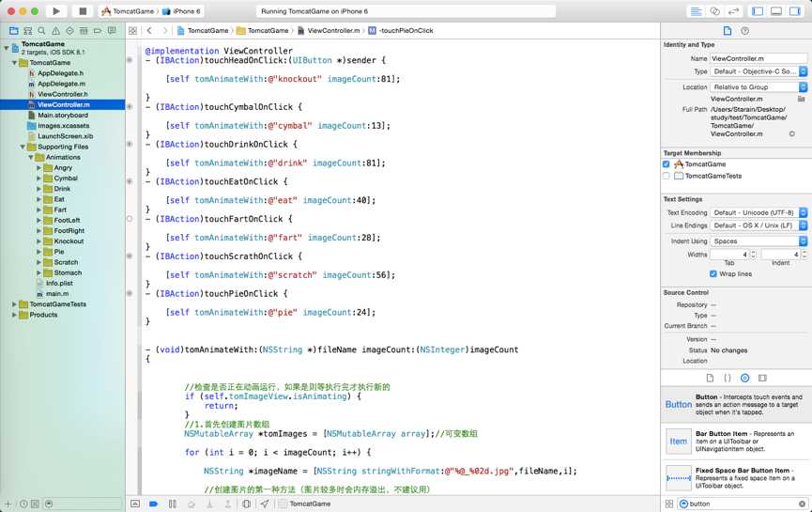Open Location Relative to Group dropdown
812x512 pixels.
tap(758, 87)
